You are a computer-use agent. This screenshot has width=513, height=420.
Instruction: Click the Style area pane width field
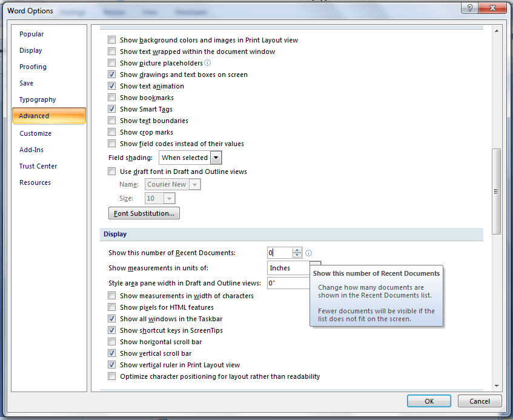(x=288, y=283)
